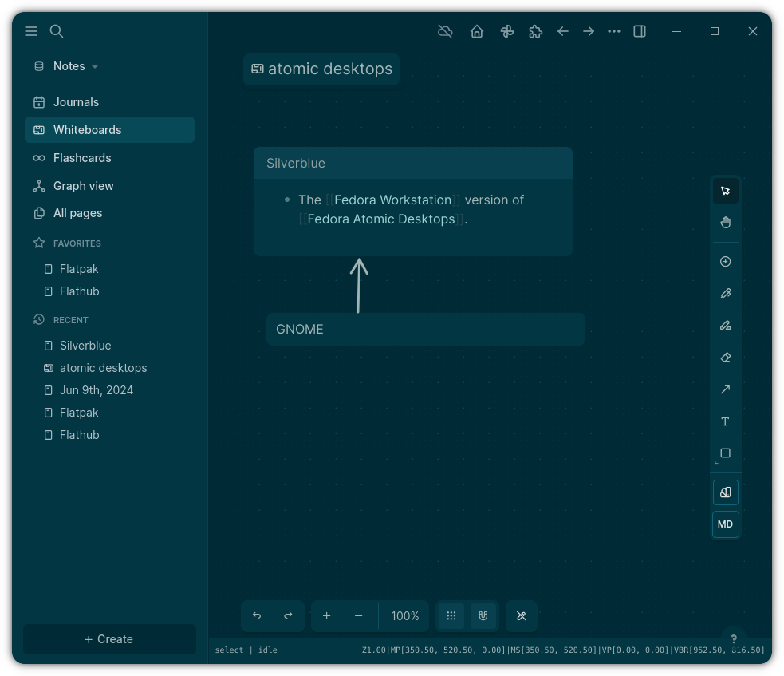
Task: Pick the Text tool
Action: [x=725, y=421]
